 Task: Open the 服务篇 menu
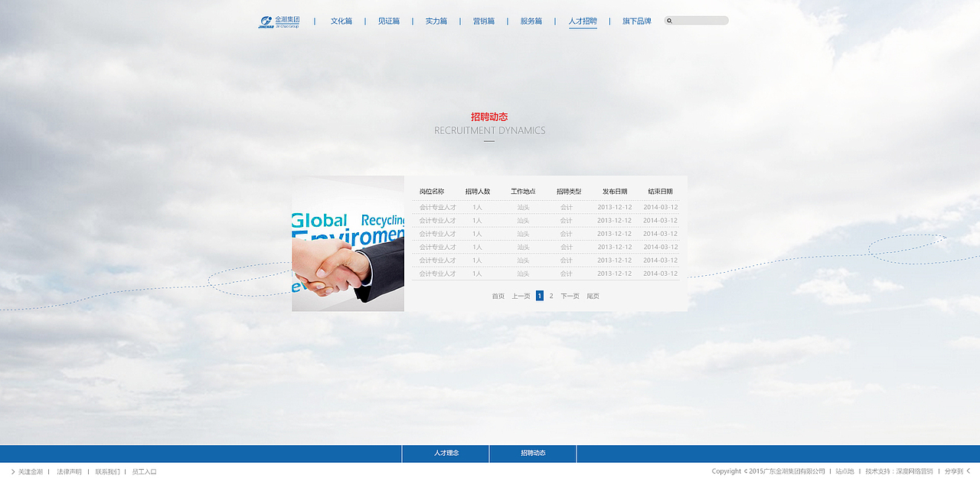[x=531, y=21]
